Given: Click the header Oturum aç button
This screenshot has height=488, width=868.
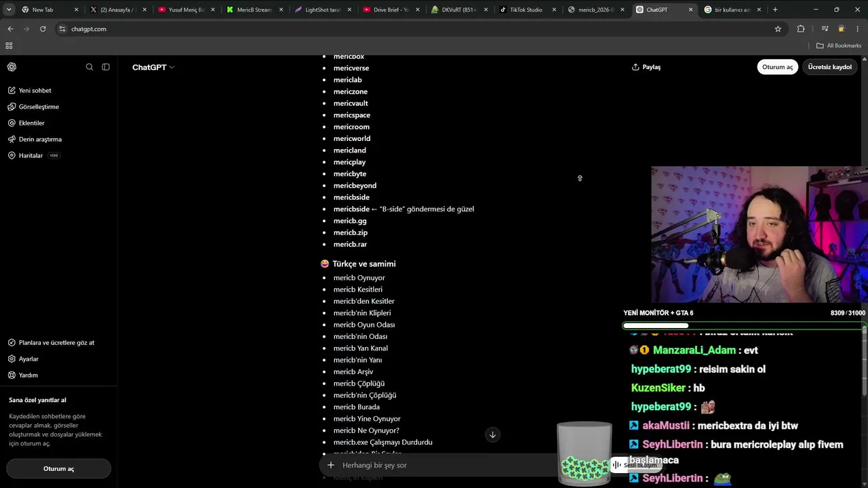Looking at the screenshot, I should tap(777, 67).
